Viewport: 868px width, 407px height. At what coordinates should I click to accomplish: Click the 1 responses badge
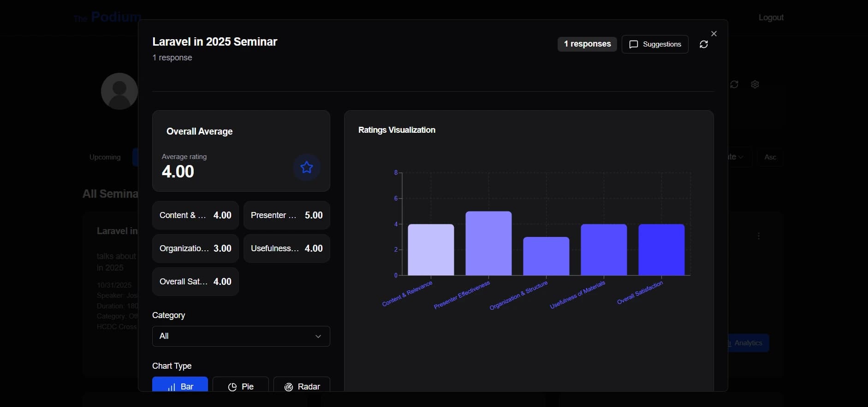(587, 44)
